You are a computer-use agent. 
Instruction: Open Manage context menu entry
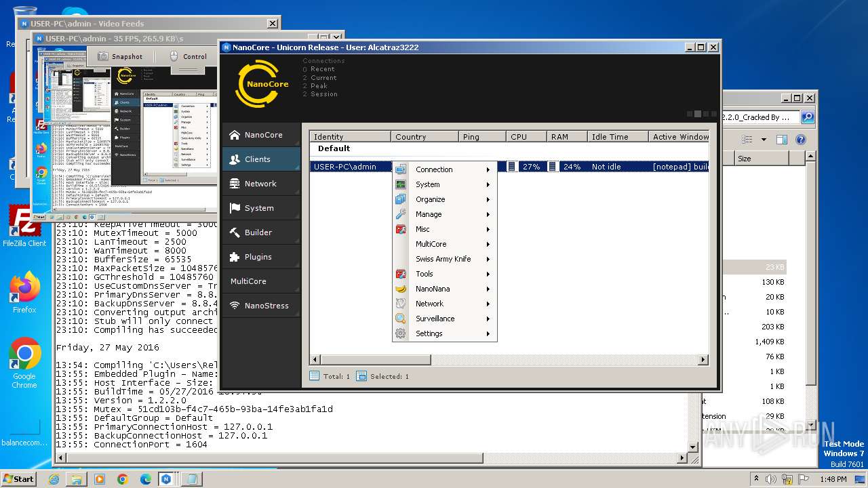tap(444, 214)
